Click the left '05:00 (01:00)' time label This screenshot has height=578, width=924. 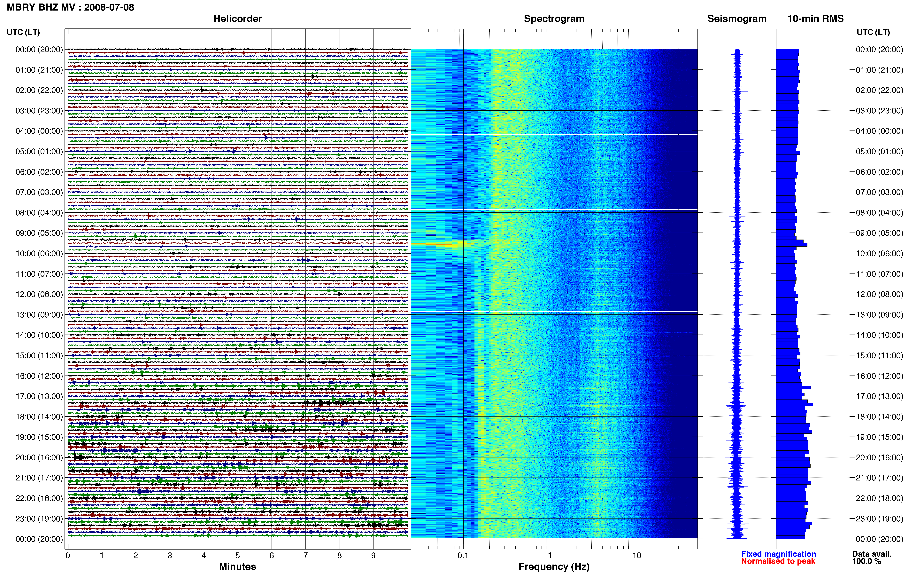[x=39, y=151]
